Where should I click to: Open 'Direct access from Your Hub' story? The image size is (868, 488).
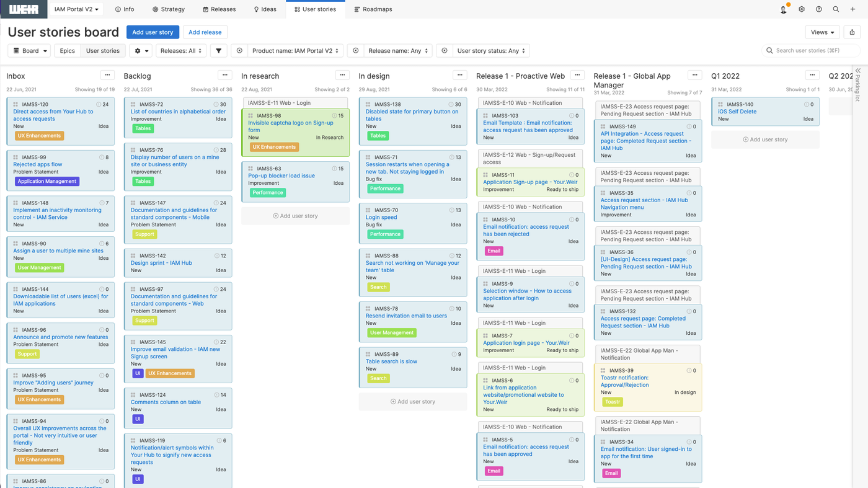click(x=53, y=115)
